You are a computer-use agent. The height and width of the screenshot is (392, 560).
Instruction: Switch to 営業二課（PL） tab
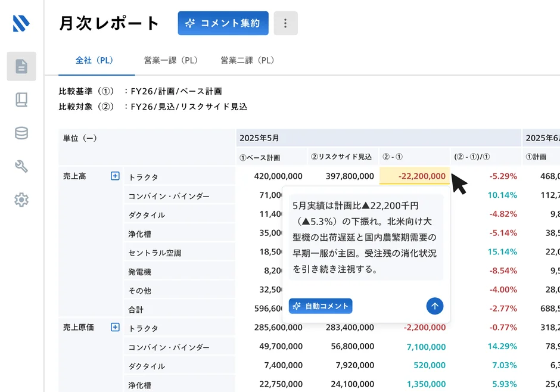click(247, 60)
